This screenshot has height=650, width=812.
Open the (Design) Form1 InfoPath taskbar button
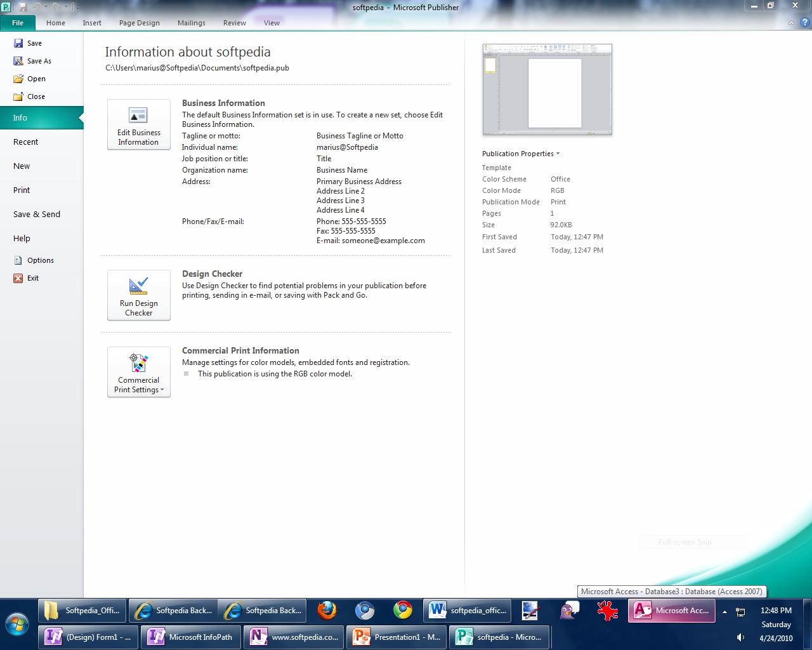pos(88,637)
